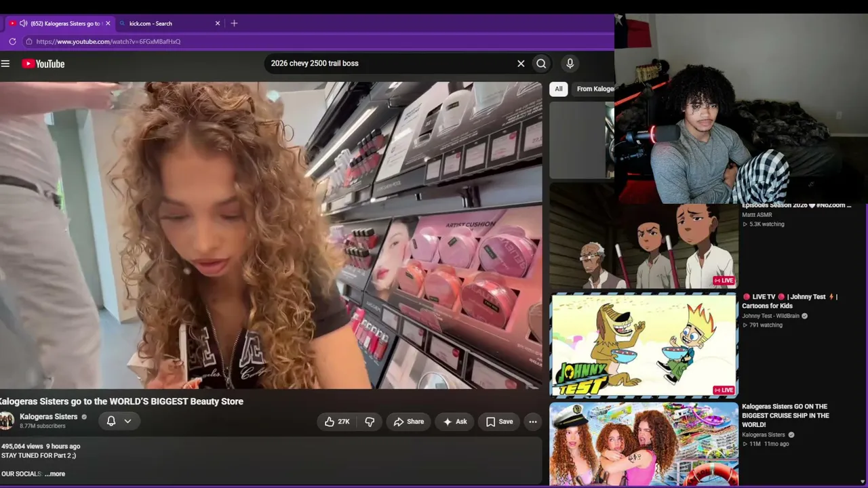
Task: Open the Ask AI button
Action: pyautogui.click(x=454, y=422)
